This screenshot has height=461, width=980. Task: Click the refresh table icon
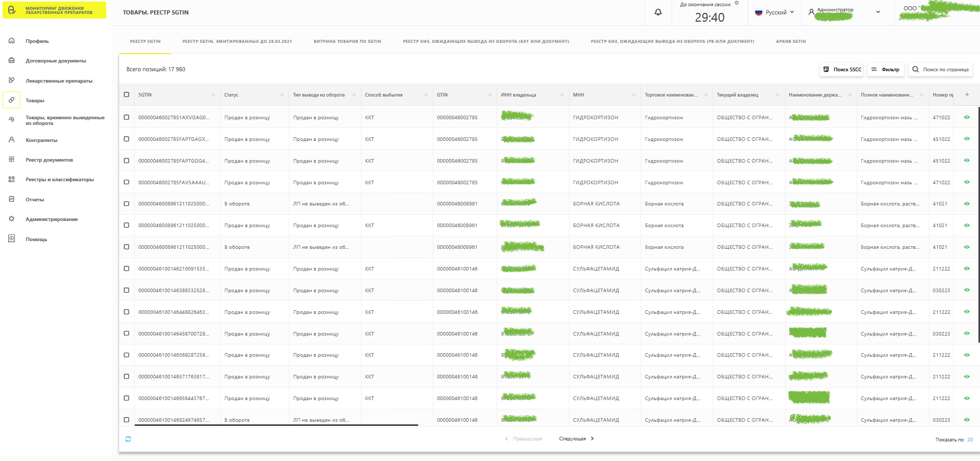pos(128,439)
